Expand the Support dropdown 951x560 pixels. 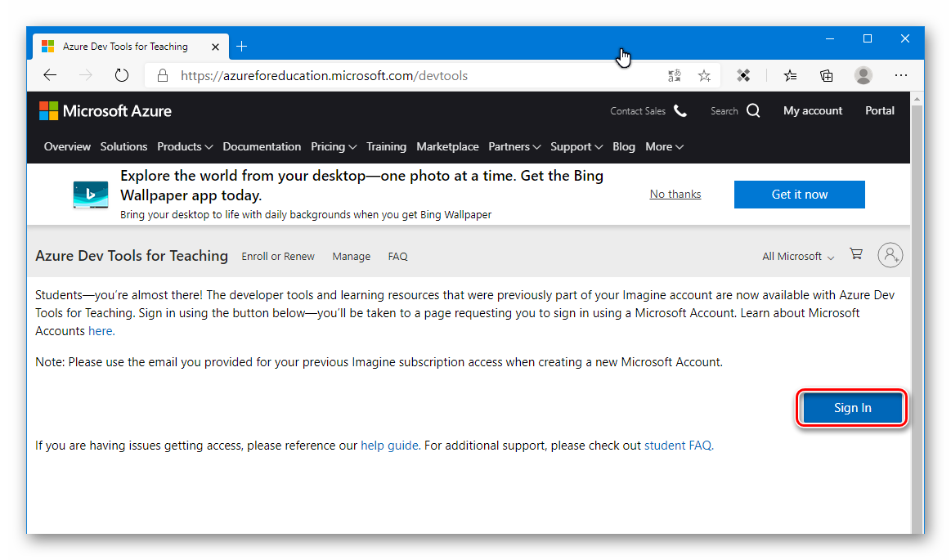point(576,146)
